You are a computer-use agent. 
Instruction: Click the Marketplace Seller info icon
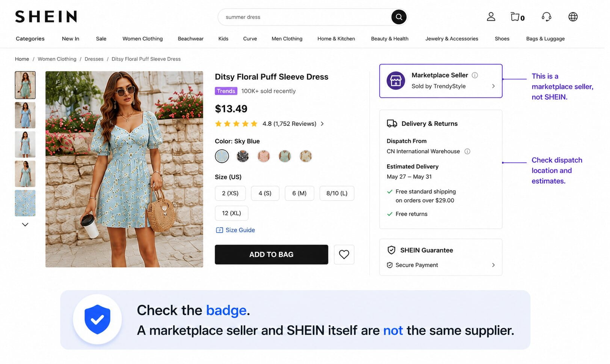pyautogui.click(x=475, y=75)
